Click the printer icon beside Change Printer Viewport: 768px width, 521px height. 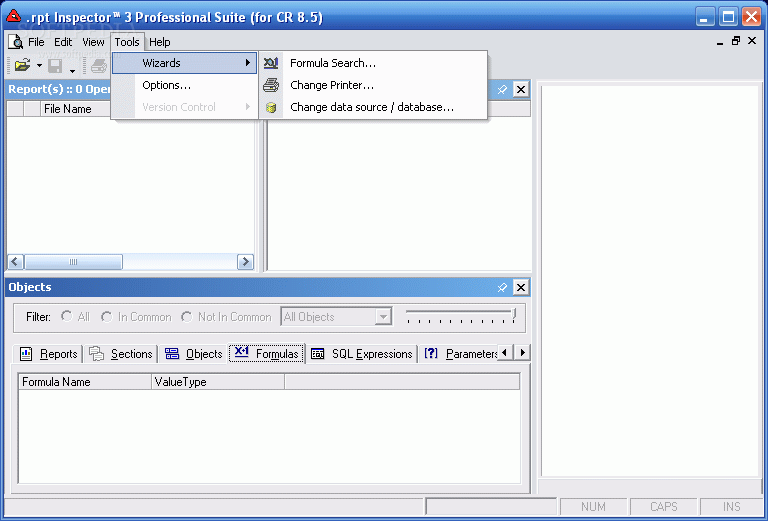tap(271, 85)
